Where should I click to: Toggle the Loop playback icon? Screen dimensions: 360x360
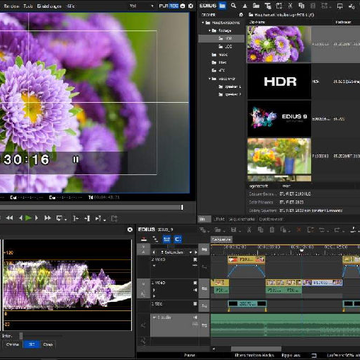pos(59,218)
